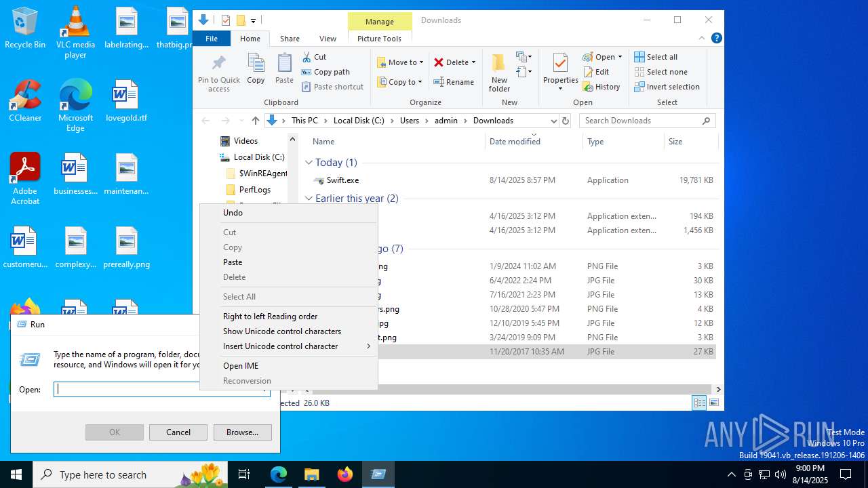Viewport: 868px width, 488px height.
Task: Select PerfLogs in navigation tree
Action: [x=255, y=190]
